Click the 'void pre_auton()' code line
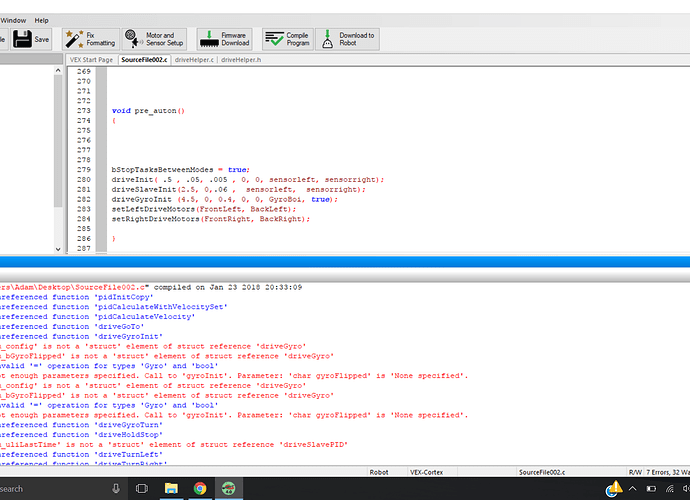 click(148, 111)
